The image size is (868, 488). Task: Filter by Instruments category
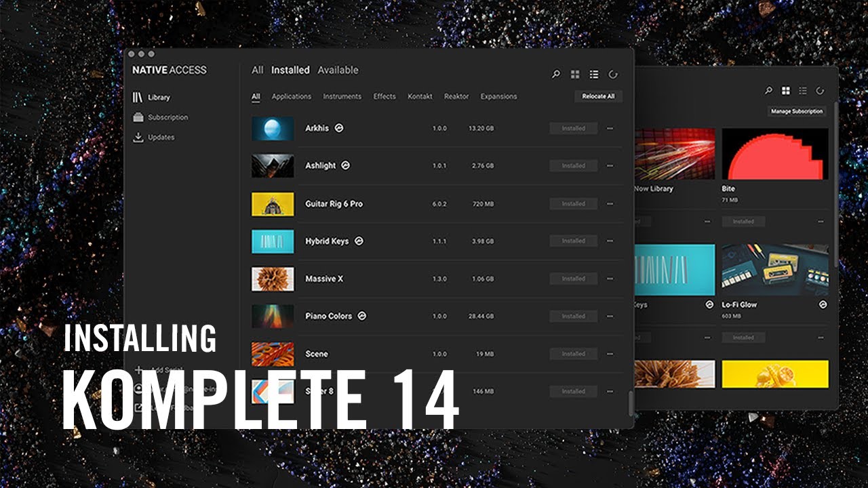342,96
